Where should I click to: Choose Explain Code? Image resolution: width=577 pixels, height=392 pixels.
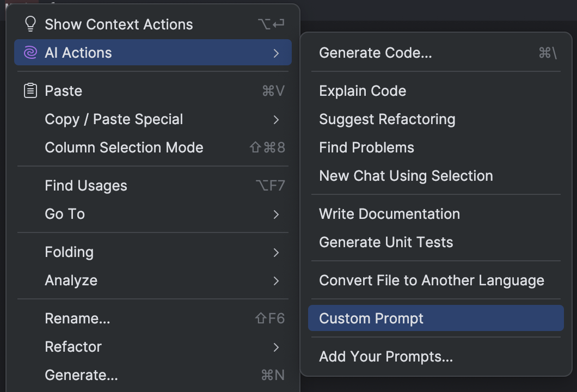363,91
